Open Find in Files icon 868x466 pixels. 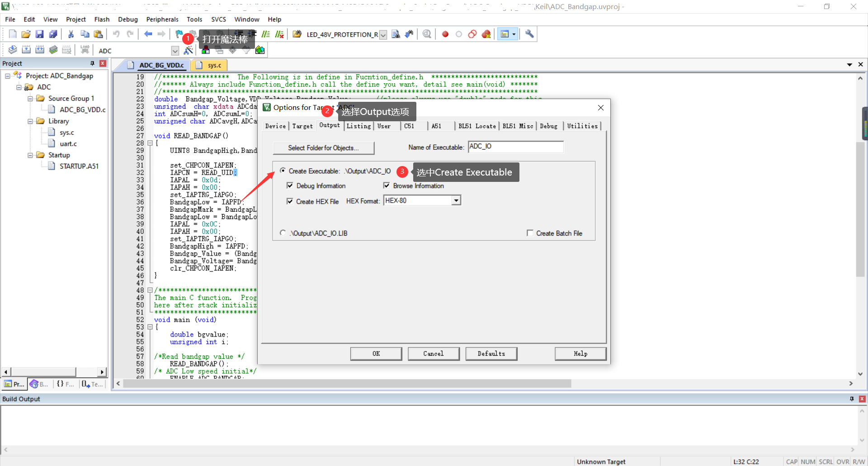click(297, 34)
